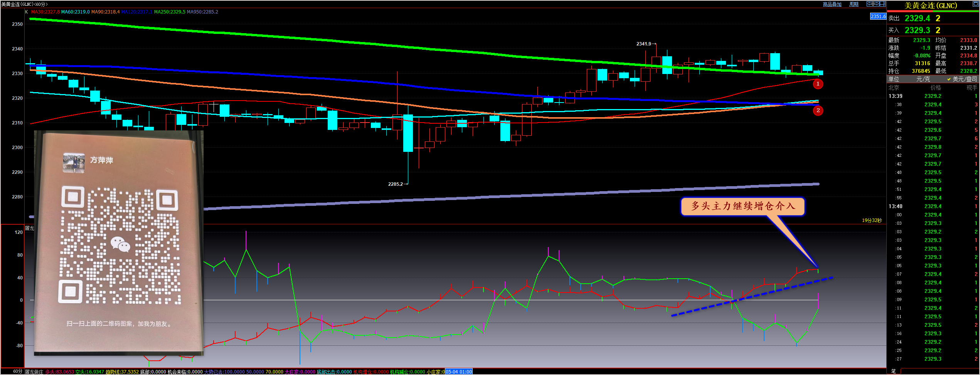Click the MA250 green moving average label
This screenshot has width=980, height=375.
coord(170,12)
